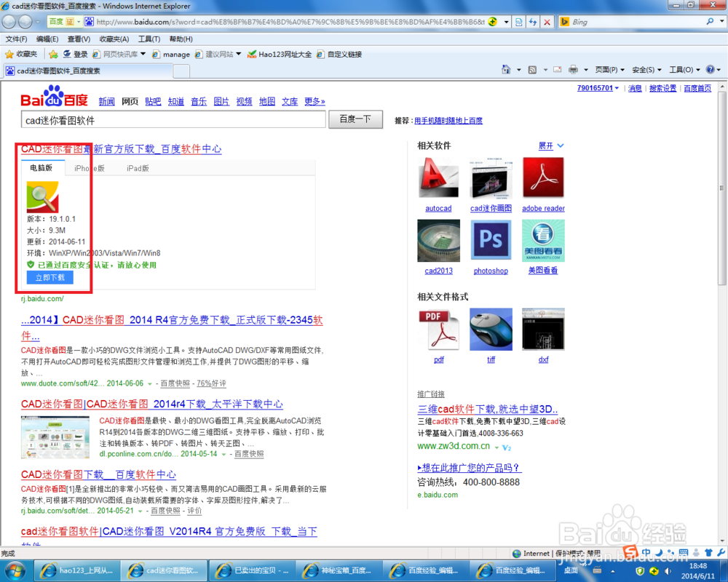
Task: Click the 百度首页 link
Action: click(x=697, y=88)
